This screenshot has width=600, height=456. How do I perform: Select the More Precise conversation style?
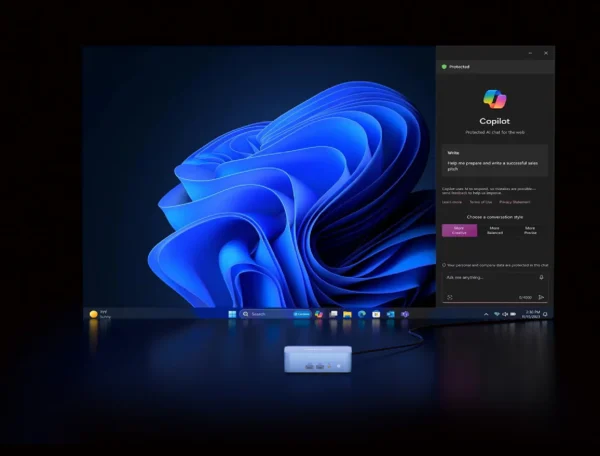tap(530, 230)
